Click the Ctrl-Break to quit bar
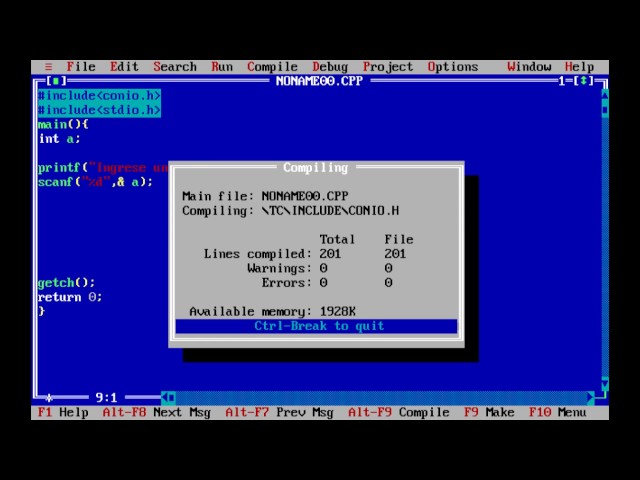 (x=316, y=326)
